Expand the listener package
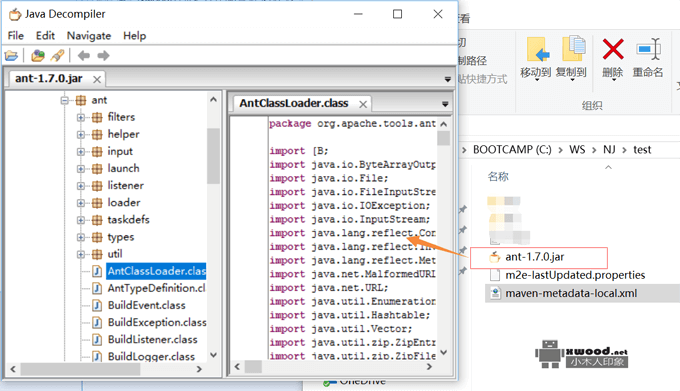The width and height of the screenshot is (680, 391). (x=81, y=186)
